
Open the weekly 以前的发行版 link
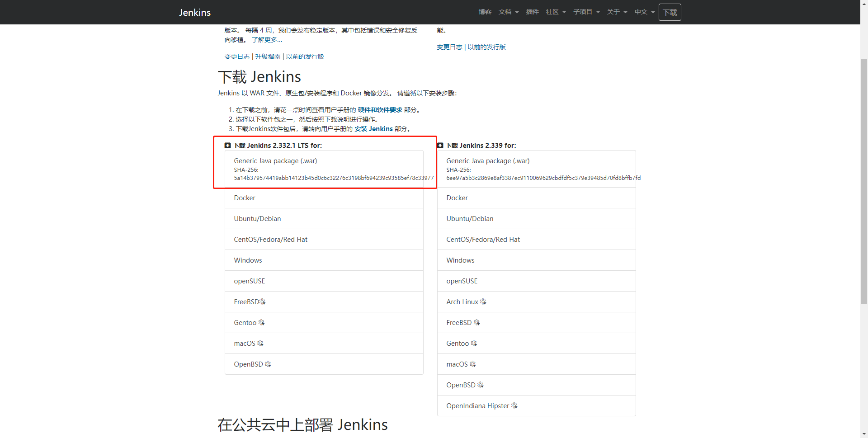coord(486,47)
